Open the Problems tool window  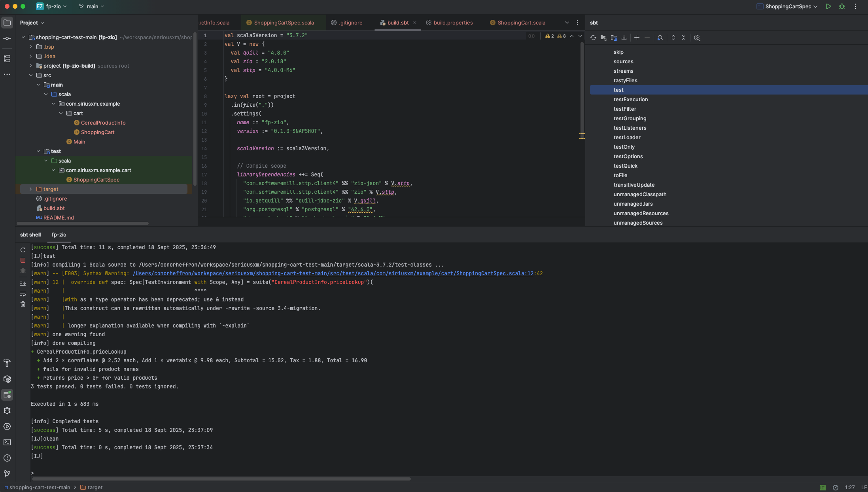coord(7,458)
